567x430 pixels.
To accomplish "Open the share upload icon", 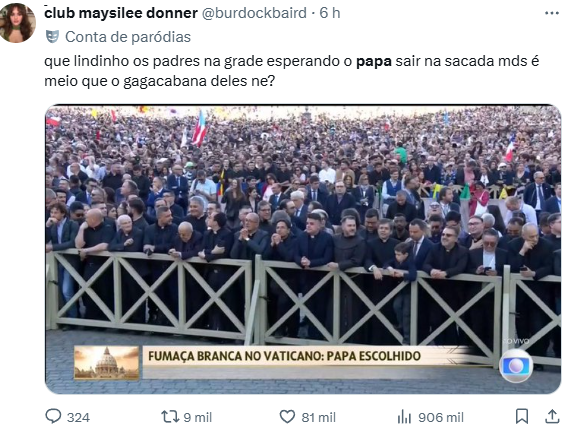I will point(552,416).
